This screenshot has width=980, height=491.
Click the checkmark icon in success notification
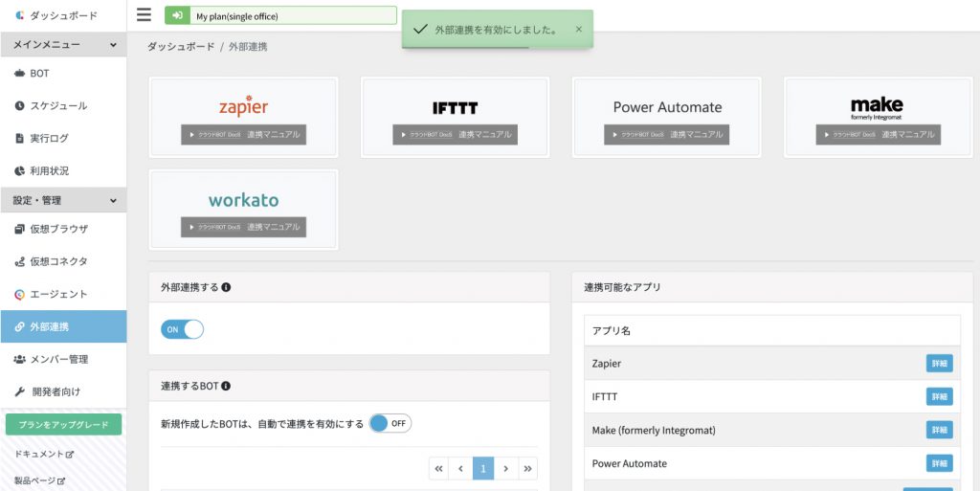421,30
